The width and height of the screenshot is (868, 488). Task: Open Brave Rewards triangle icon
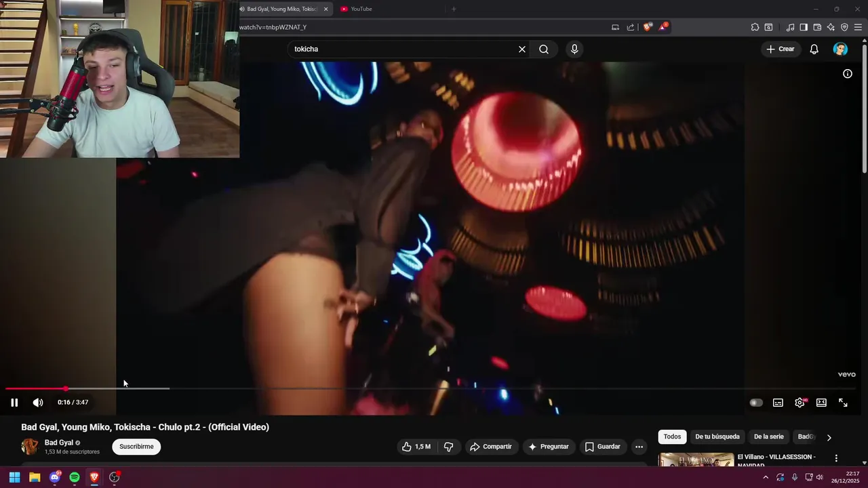pos(663,27)
